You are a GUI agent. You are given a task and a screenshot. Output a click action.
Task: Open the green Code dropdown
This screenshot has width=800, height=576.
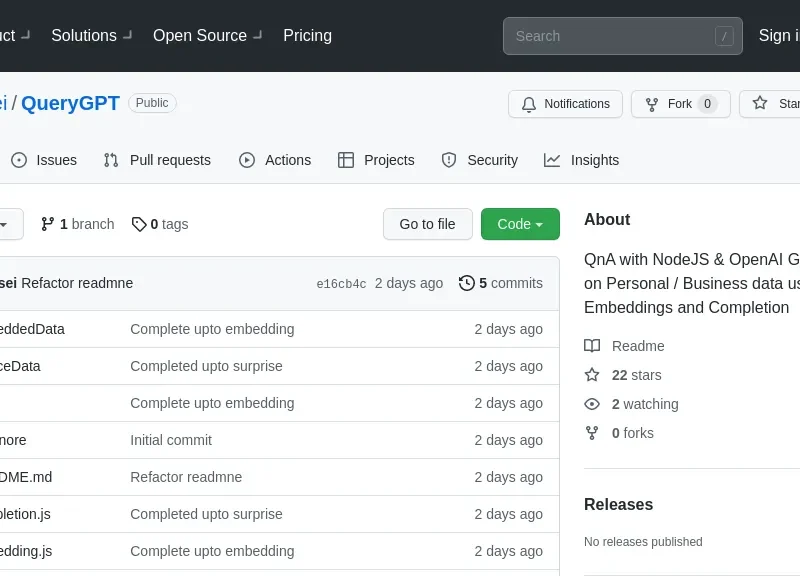[x=520, y=224]
